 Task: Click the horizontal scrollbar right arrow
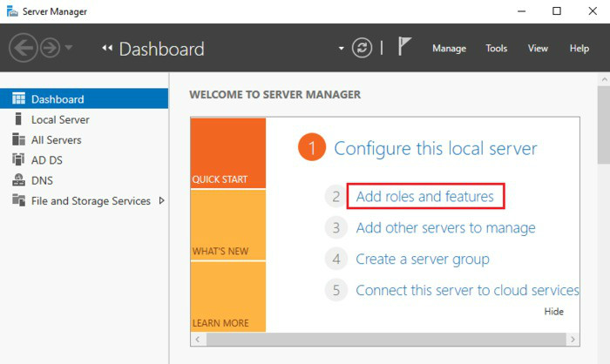click(573, 339)
